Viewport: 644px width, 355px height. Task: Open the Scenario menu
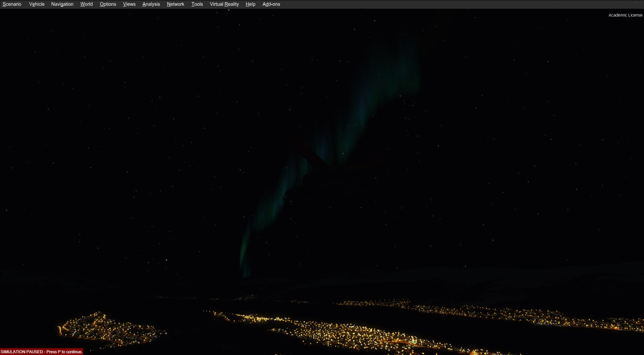(x=12, y=4)
